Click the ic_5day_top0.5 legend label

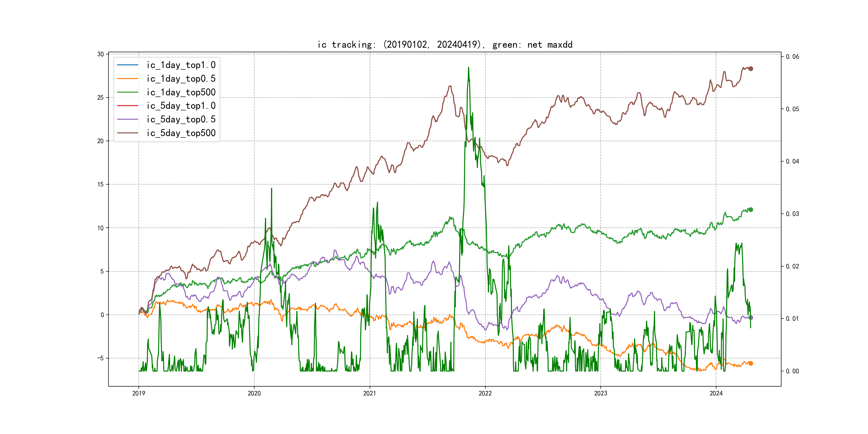click(x=181, y=119)
